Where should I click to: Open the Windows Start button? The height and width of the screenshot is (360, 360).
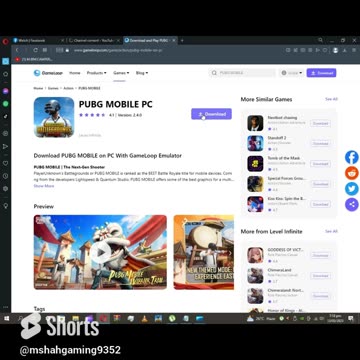[x=6, y=319]
